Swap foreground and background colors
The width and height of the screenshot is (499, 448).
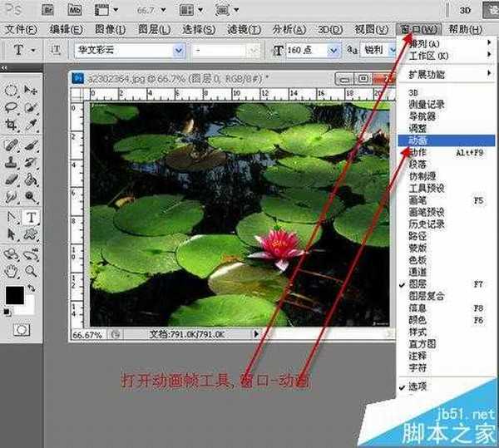pos(31,288)
